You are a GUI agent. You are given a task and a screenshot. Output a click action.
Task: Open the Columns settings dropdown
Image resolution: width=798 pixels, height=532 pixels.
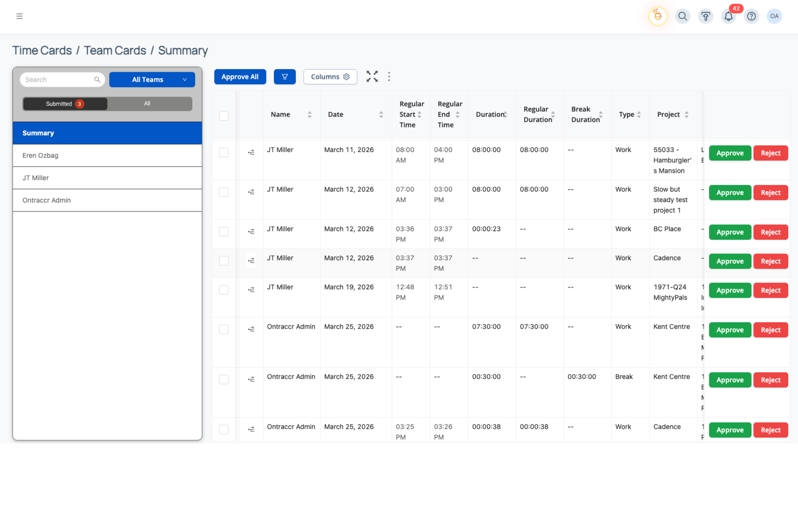[x=330, y=77]
